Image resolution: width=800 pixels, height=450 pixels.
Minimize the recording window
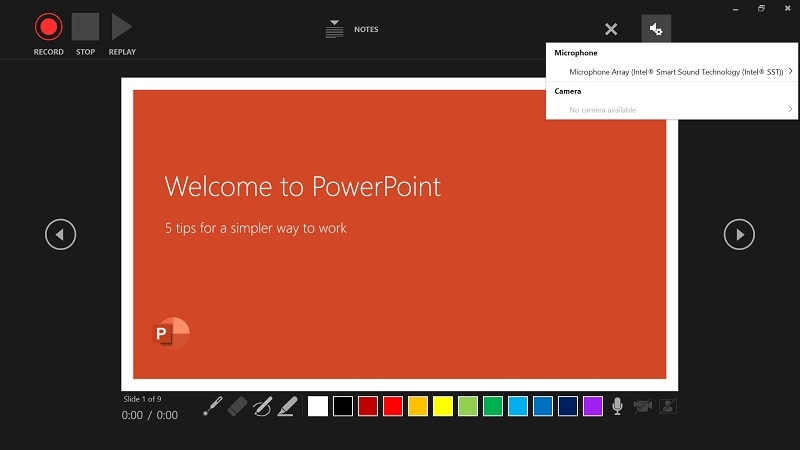(x=735, y=9)
